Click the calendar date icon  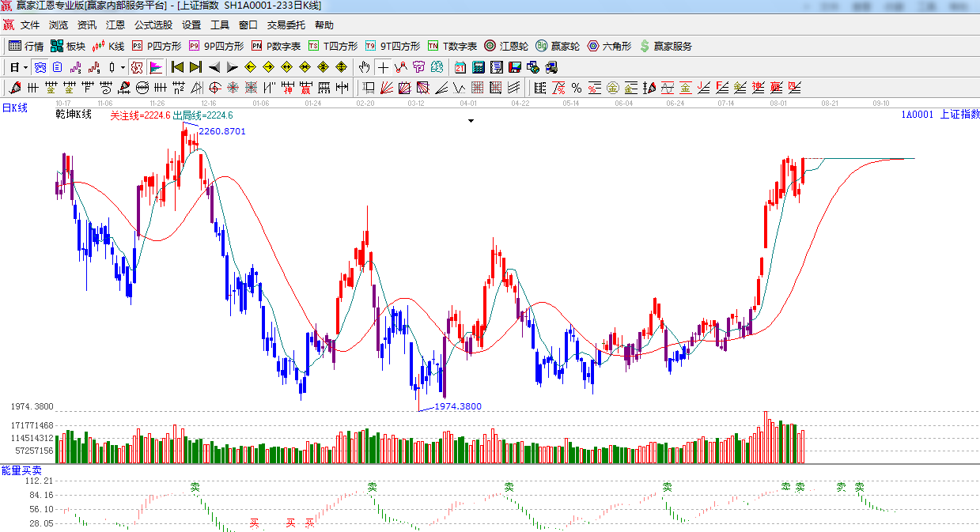coord(460,67)
